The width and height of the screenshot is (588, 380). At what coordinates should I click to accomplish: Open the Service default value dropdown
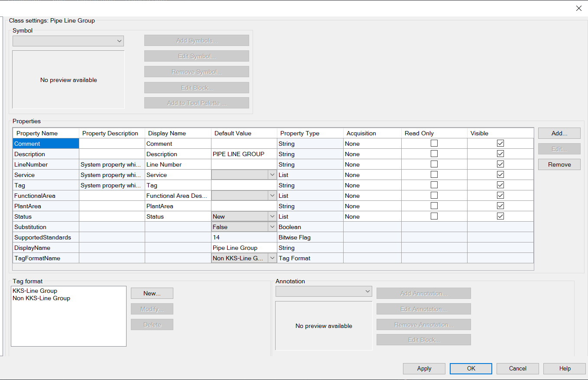[x=272, y=174]
